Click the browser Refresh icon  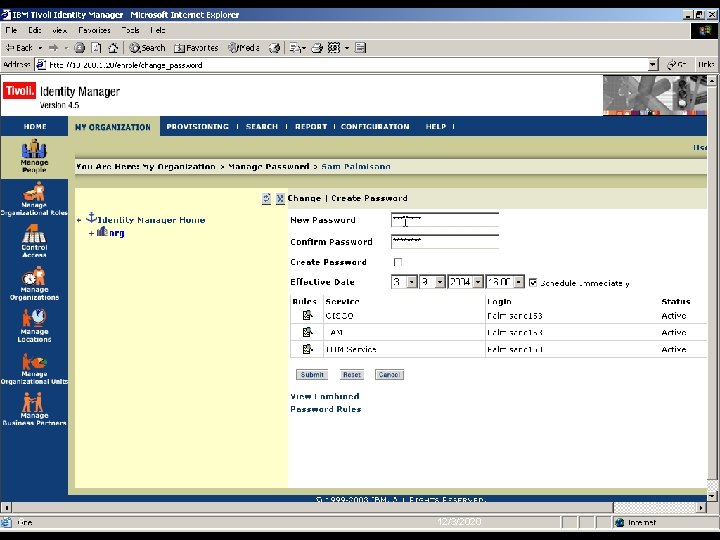coord(96,48)
